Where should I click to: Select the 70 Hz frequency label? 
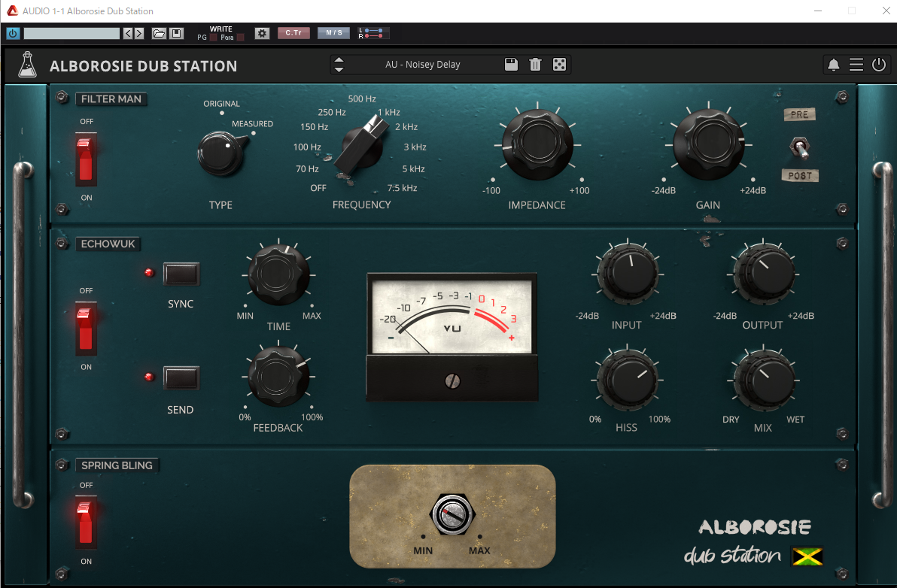(307, 168)
